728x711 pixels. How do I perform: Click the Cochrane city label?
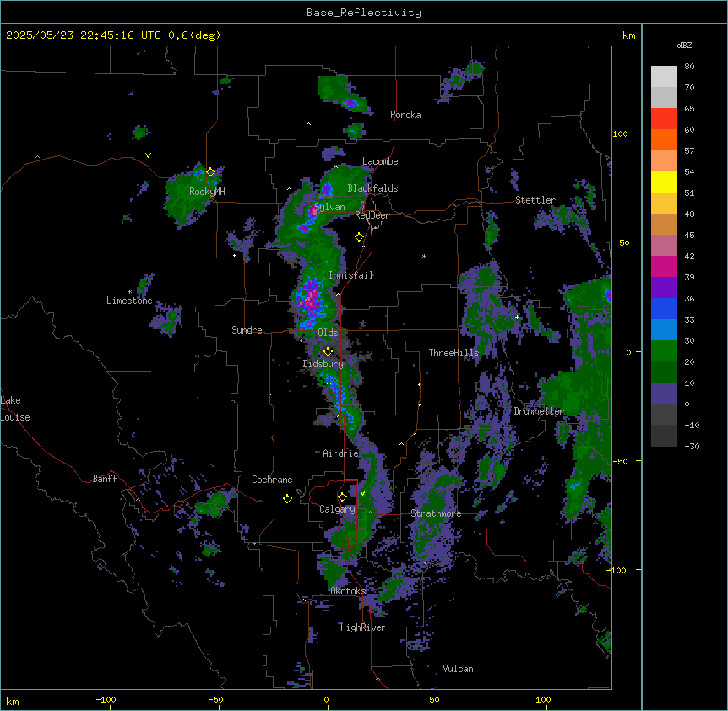(x=272, y=480)
